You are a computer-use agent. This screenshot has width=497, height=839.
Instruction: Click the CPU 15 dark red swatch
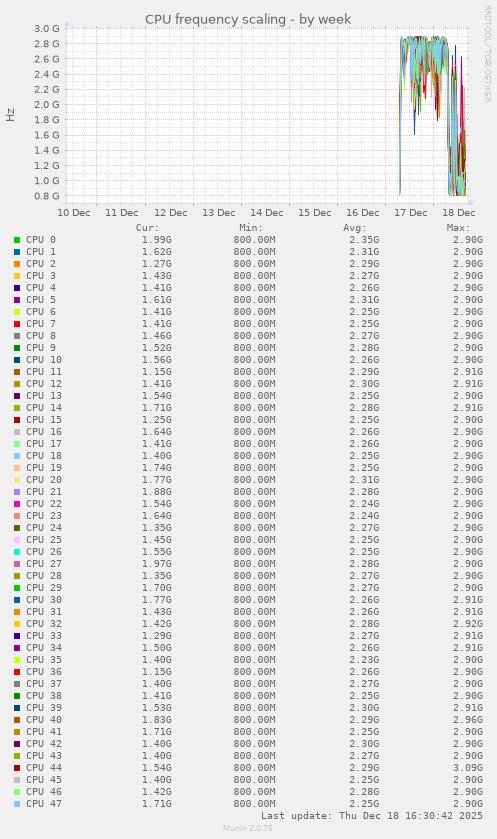pyautogui.click(x=17, y=420)
